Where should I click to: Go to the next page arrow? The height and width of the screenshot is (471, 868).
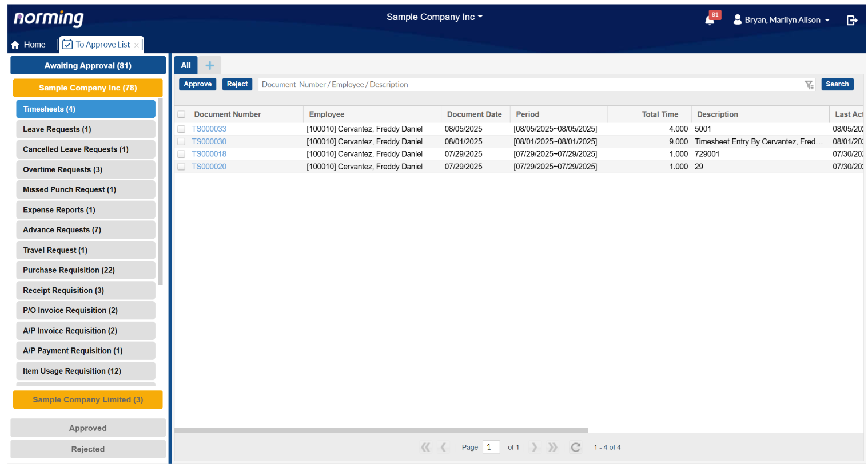pyautogui.click(x=534, y=447)
